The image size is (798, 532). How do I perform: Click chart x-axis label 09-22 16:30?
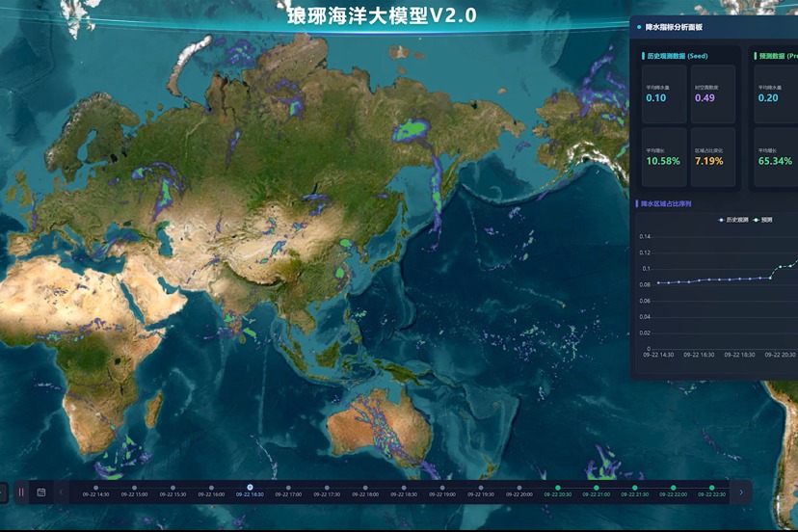699,355
